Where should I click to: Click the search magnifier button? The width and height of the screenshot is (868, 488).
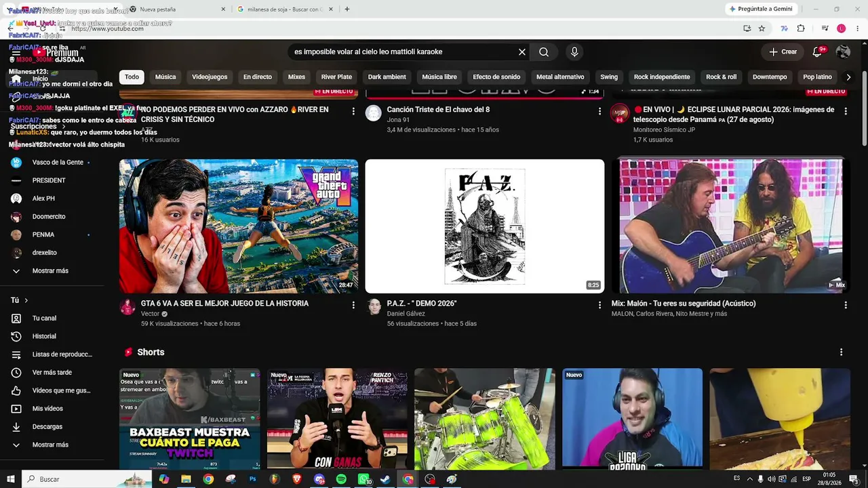coord(544,52)
